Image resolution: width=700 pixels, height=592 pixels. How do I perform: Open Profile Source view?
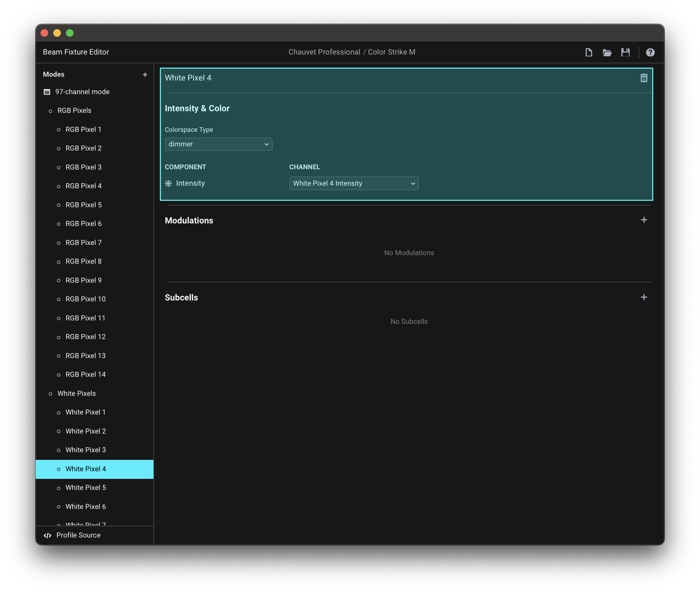click(94, 535)
